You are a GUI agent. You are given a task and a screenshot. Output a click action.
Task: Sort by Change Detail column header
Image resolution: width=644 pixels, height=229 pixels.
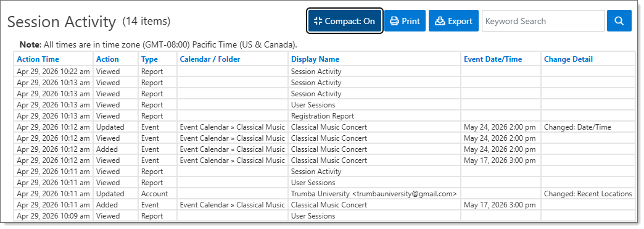click(x=568, y=59)
